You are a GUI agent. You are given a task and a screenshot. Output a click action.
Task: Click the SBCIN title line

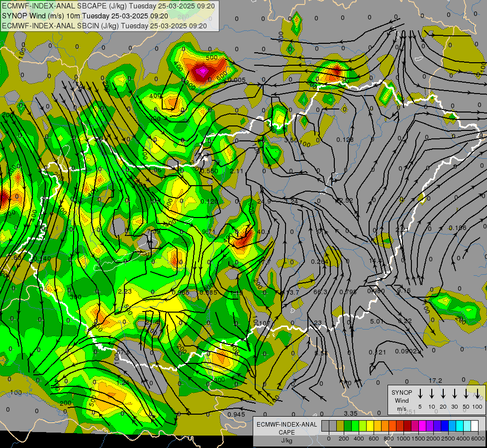point(104,26)
